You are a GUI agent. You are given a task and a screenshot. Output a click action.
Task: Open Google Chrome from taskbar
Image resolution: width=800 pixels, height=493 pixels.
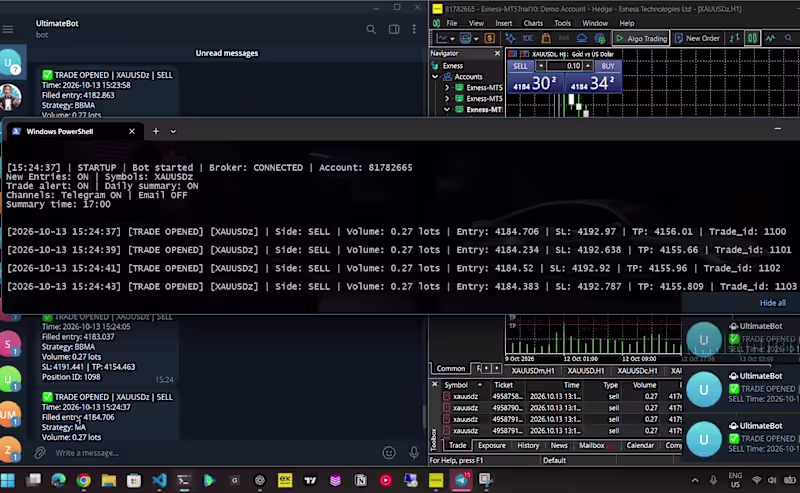pos(84,480)
